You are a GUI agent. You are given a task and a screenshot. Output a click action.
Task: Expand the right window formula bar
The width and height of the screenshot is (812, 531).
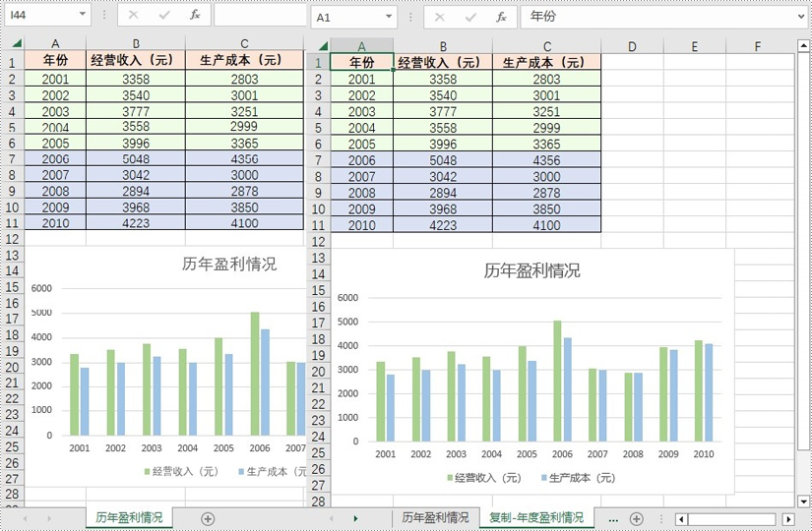[801, 17]
